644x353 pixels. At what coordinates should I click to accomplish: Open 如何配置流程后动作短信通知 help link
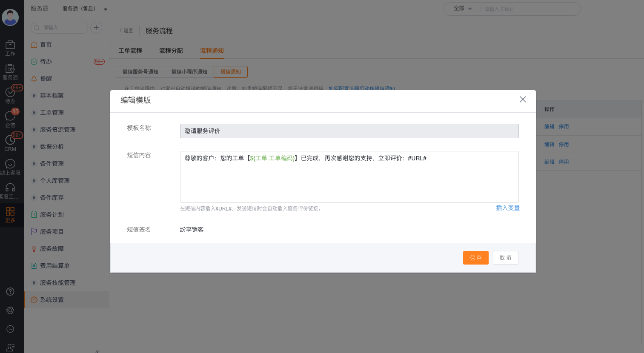pyautogui.click(x=362, y=88)
